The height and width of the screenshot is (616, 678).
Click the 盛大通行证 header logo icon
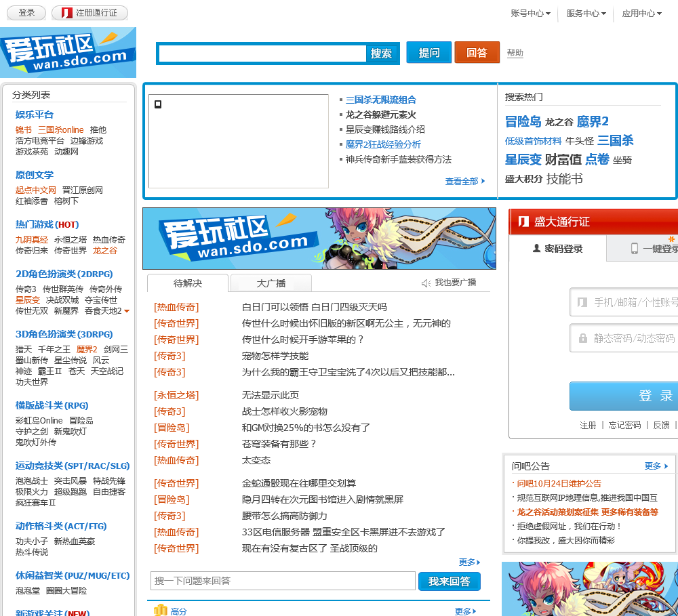[x=523, y=222]
